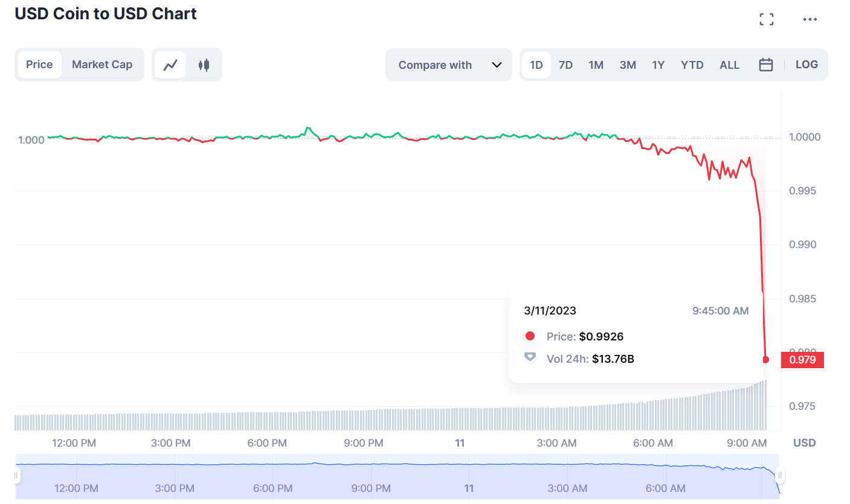The width and height of the screenshot is (850, 504).
Task: Open the calendar date range picker
Action: coord(766,65)
